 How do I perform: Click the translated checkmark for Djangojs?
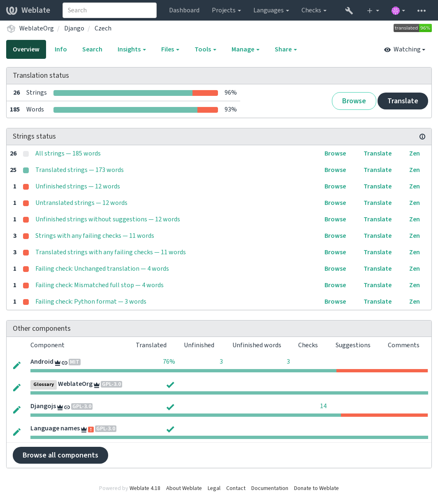click(x=170, y=407)
